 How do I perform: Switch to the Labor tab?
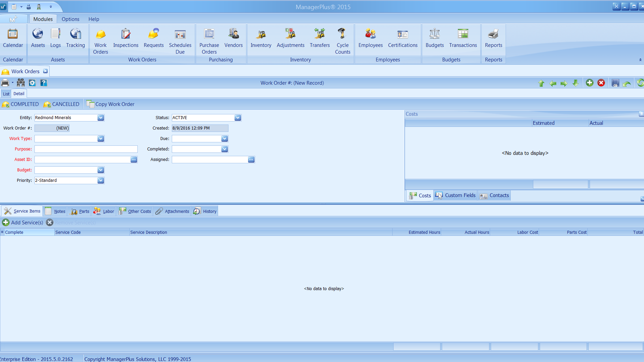104,211
